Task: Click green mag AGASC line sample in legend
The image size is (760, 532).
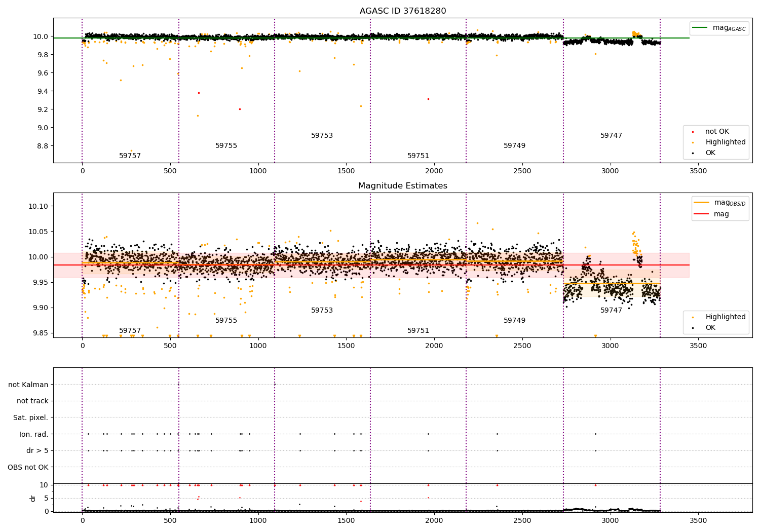Action: (x=700, y=28)
